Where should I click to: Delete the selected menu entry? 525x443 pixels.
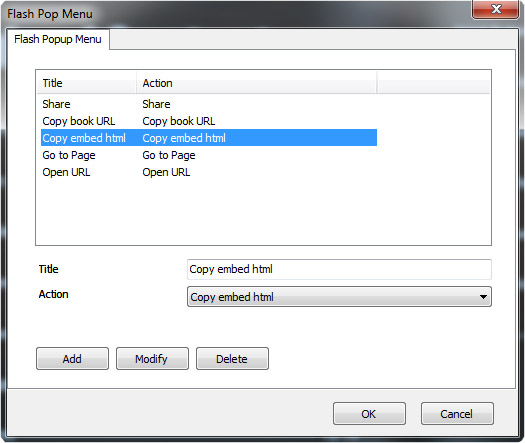click(232, 359)
